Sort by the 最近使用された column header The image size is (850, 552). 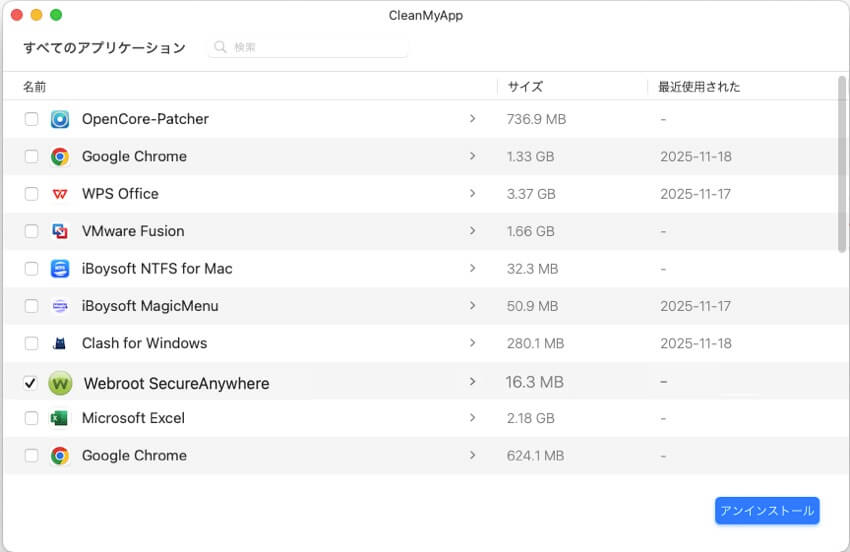[x=699, y=87]
